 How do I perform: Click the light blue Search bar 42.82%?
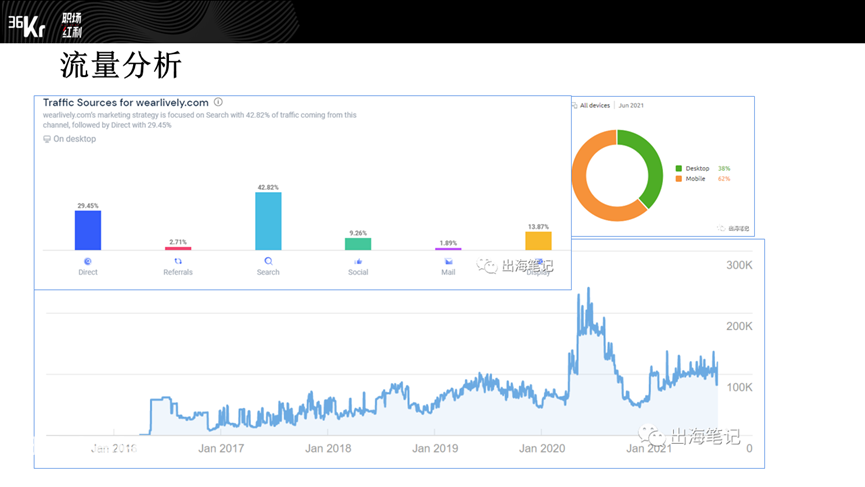point(268,221)
